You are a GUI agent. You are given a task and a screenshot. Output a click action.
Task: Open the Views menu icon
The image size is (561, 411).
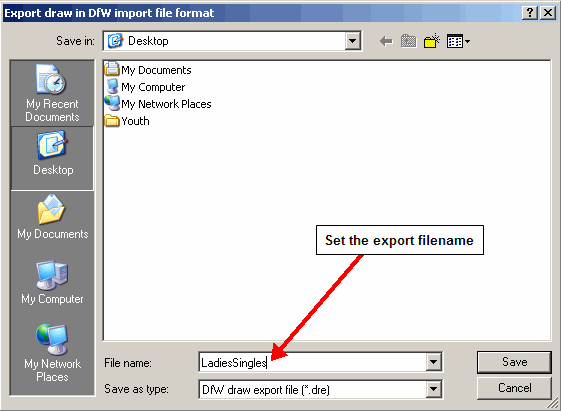(458, 41)
